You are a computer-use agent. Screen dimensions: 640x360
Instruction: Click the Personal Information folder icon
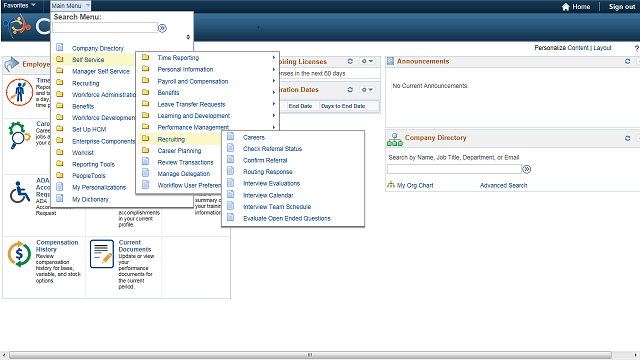(x=145, y=69)
